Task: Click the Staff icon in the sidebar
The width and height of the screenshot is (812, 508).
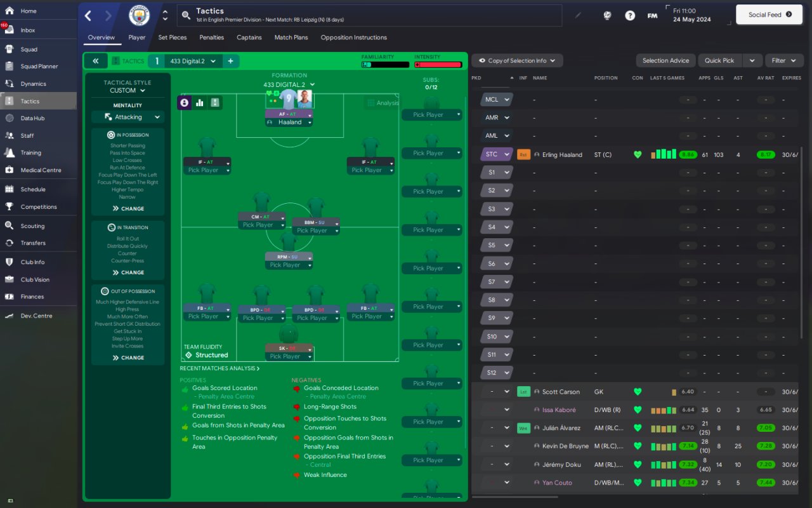Action: 9,135
